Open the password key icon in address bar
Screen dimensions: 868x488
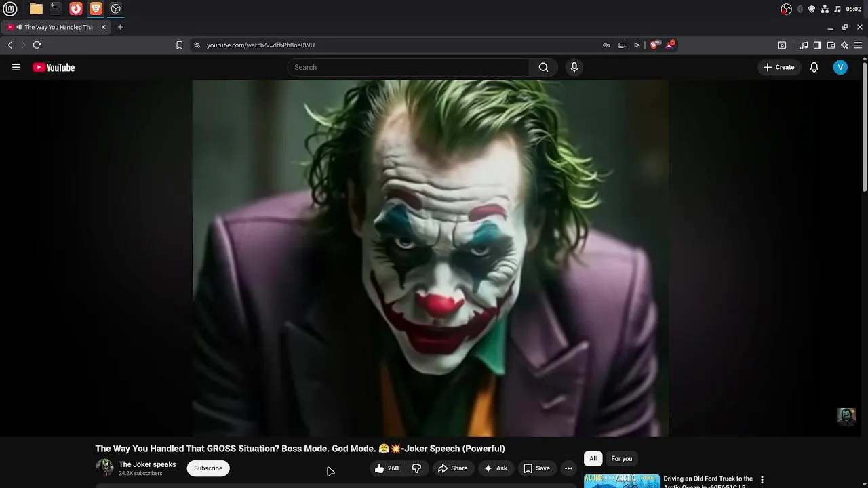coord(606,45)
